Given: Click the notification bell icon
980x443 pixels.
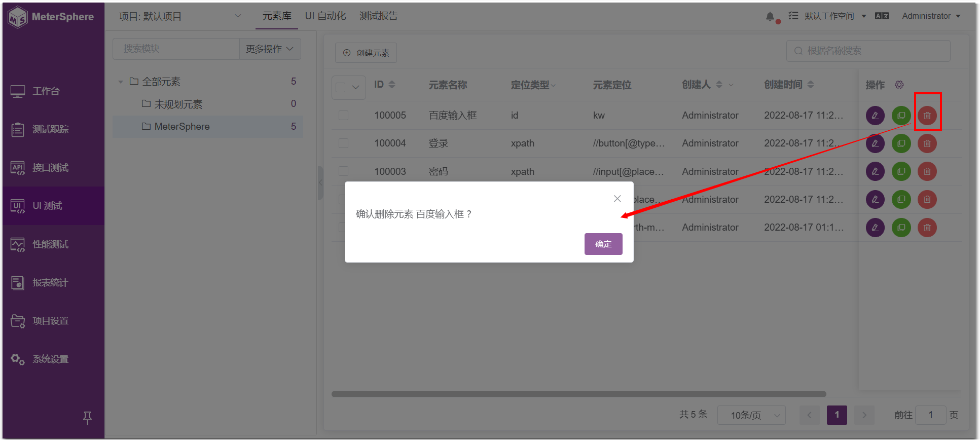Looking at the screenshot, I should point(770,16).
